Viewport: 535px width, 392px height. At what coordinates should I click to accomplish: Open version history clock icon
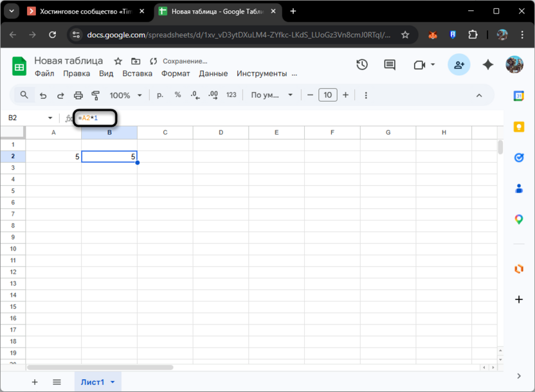pyautogui.click(x=362, y=64)
